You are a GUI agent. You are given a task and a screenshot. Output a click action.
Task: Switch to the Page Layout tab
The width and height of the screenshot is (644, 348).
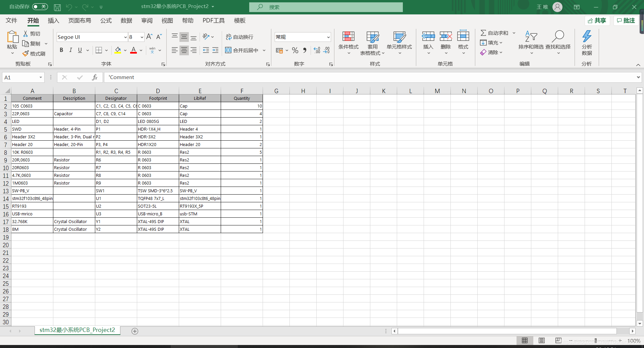(x=79, y=20)
